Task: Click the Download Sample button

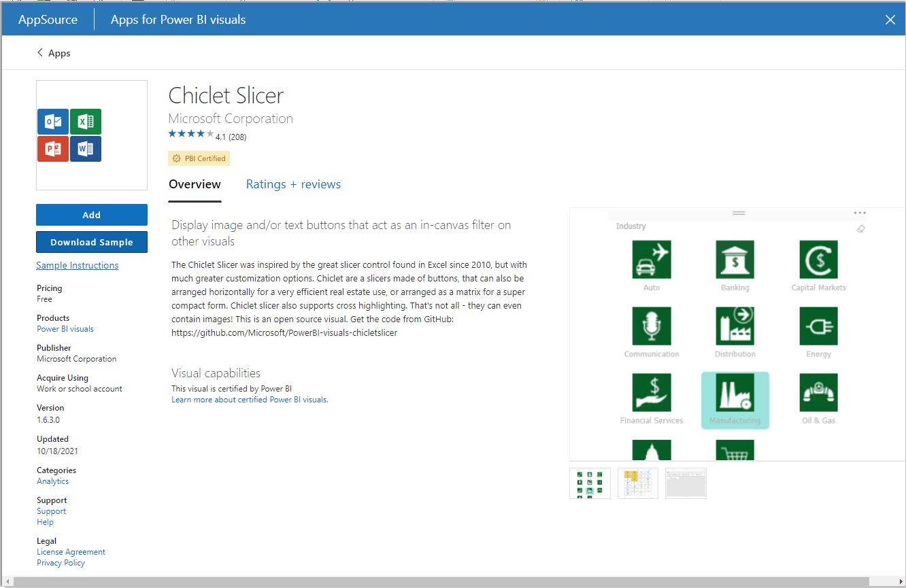Action: 92,242
